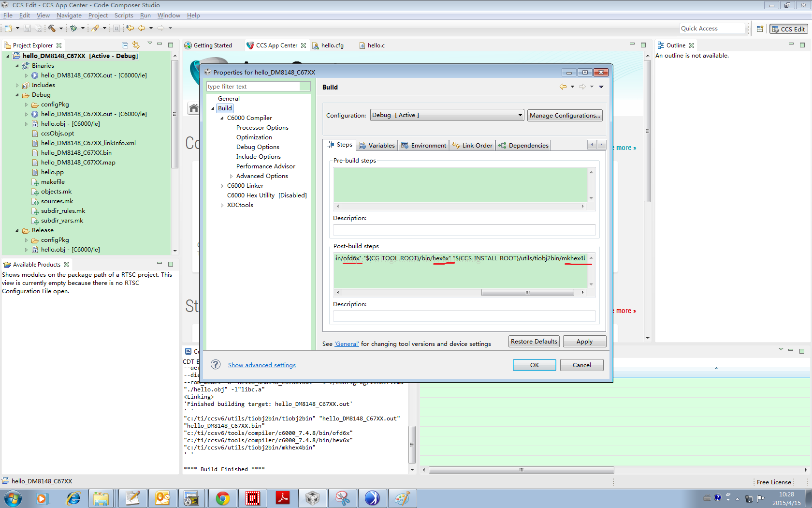The image size is (812, 508).
Task: Open Windows Explorer folder on taskbar
Action: tap(101, 498)
